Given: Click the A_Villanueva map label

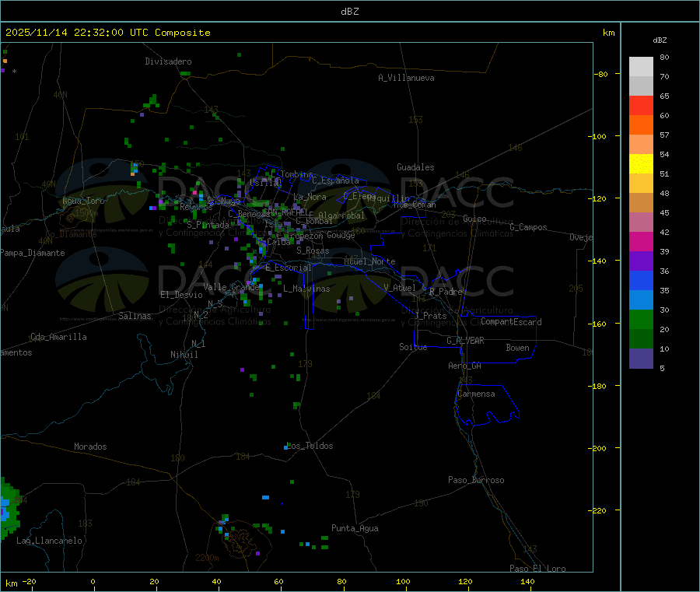Looking at the screenshot, I should [x=406, y=78].
